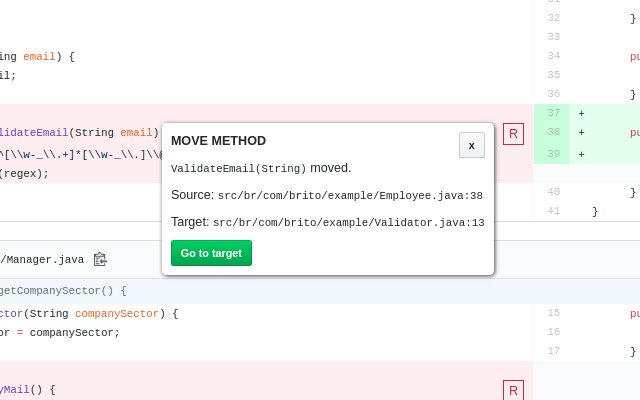Close the Move Method popup
640x400 pixels.
coord(471,145)
